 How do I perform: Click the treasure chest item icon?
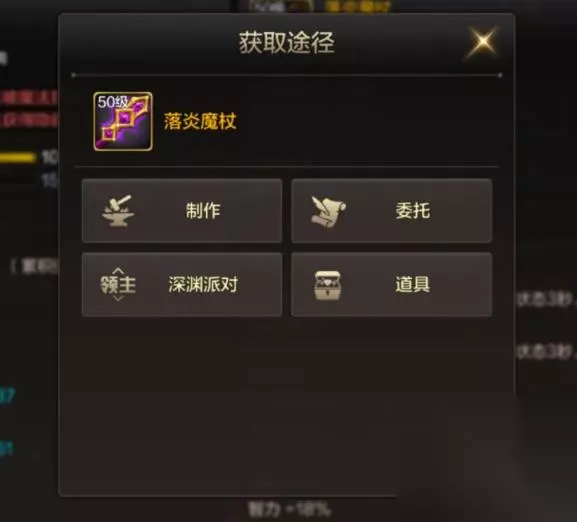(328, 285)
